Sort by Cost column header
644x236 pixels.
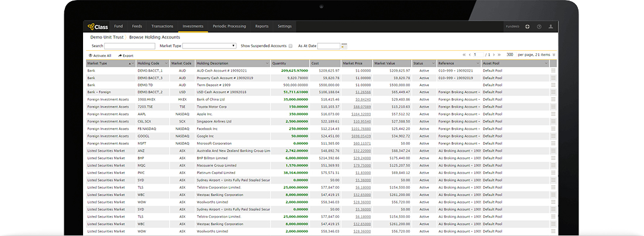pyautogui.click(x=325, y=63)
